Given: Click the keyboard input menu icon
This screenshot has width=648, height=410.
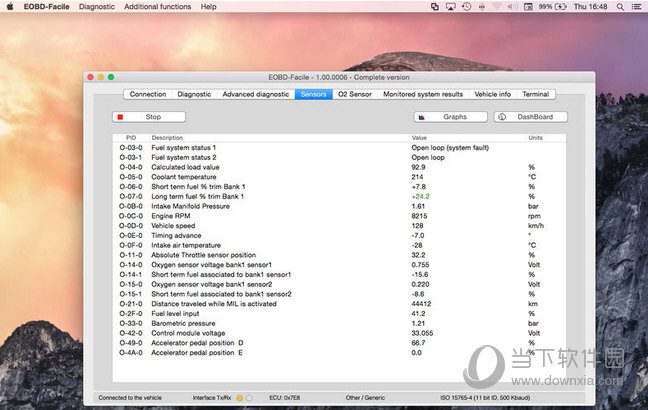Looking at the screenshot, I should click(x=528, y=7).
